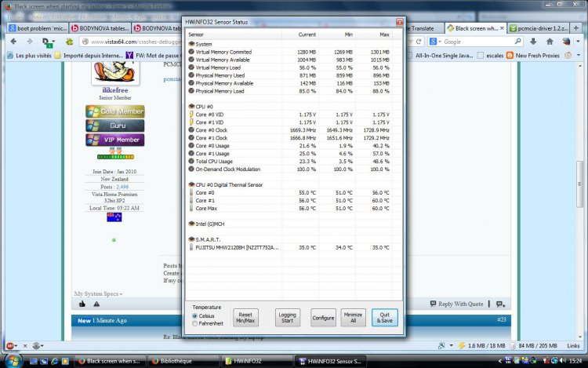The image size is (588, 368).
Task: Select the System group icon in sensor list
Action: (191, 44)
